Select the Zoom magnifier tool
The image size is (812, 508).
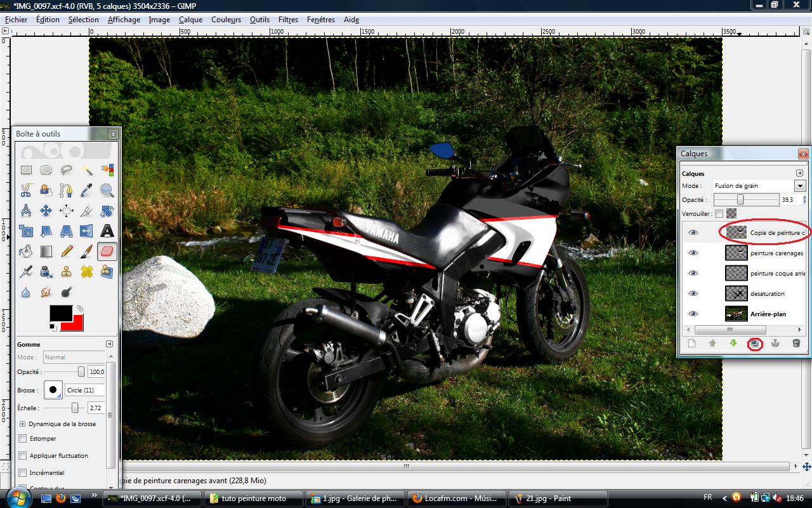[x=107, y=190]
